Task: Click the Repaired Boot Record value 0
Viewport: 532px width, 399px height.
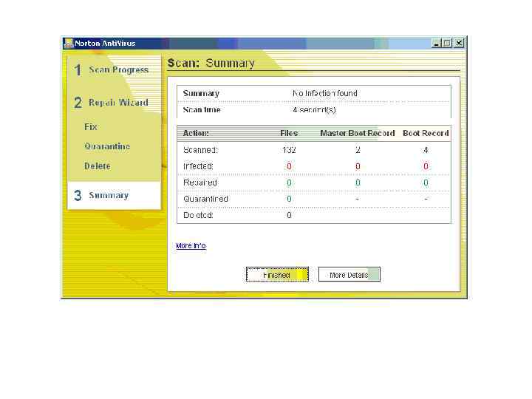Action: click(x=426, y=183)
